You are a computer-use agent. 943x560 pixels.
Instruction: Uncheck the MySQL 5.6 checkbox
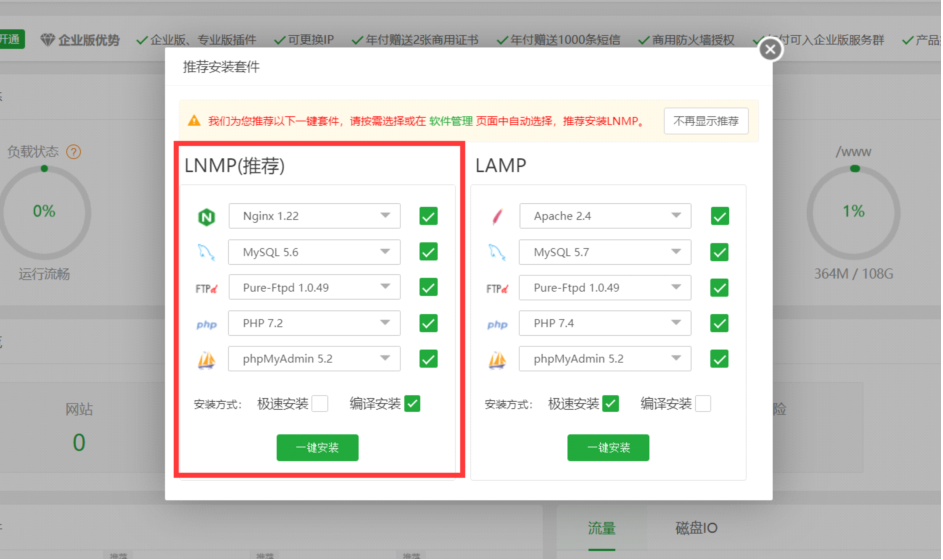(428, 251)
